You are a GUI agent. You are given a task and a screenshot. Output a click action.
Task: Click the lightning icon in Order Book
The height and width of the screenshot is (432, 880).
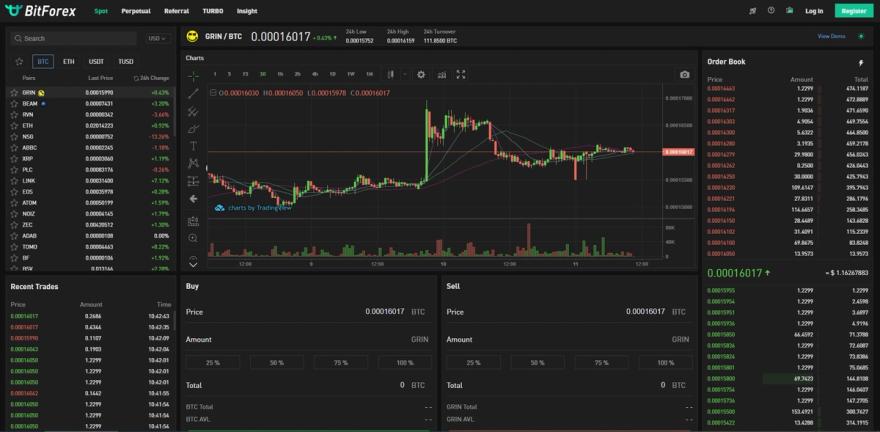tap(861, 63)
